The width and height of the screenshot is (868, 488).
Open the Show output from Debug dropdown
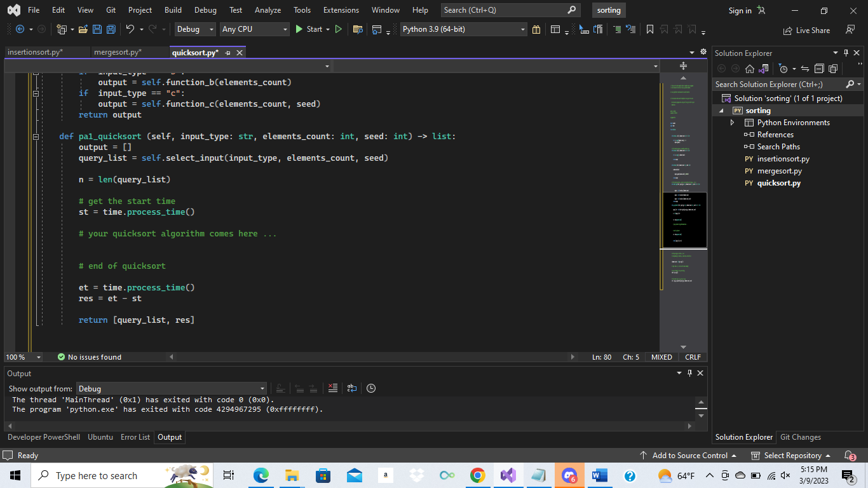click(172, 388)
